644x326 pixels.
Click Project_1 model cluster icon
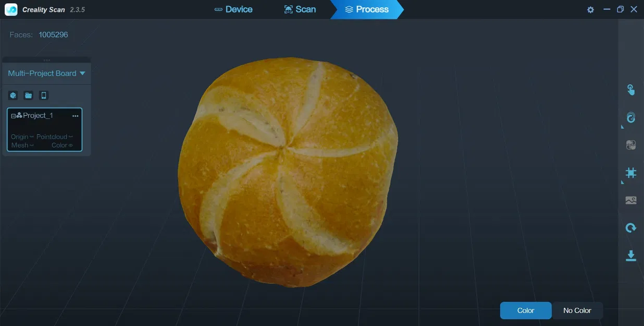(x=19, y=115)
